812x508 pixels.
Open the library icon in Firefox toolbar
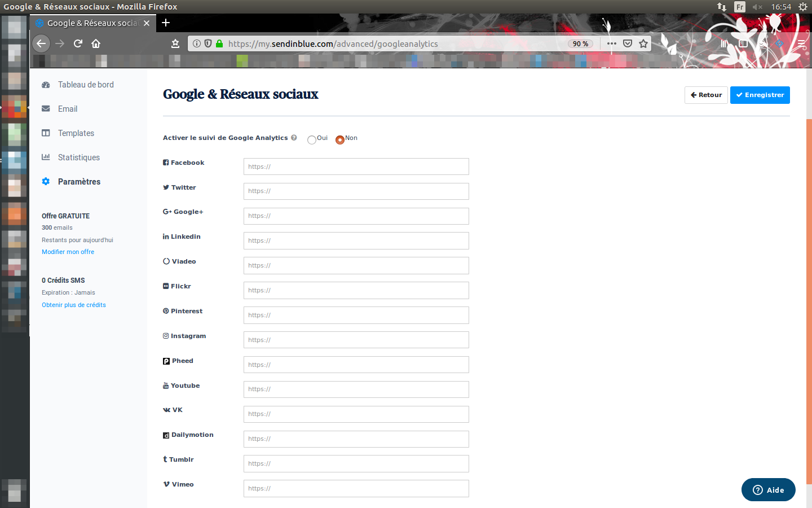(725, 43)
